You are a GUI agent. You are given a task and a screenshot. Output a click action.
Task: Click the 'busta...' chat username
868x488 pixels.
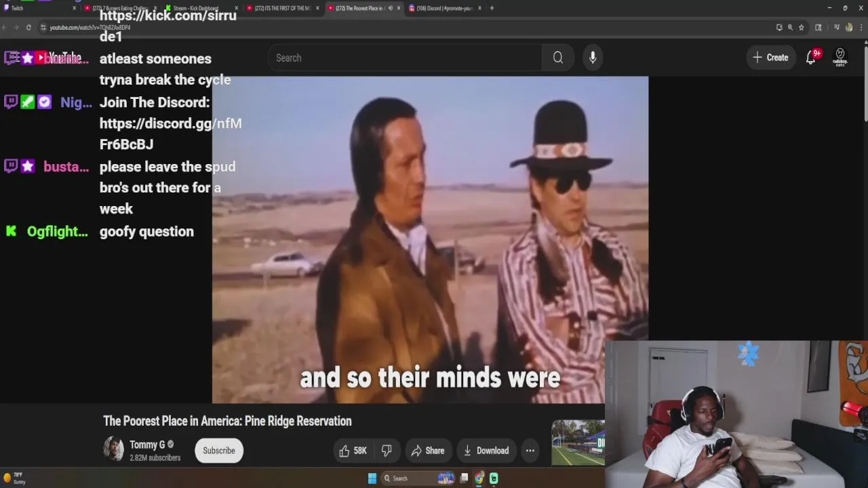(x=66, y=167)
